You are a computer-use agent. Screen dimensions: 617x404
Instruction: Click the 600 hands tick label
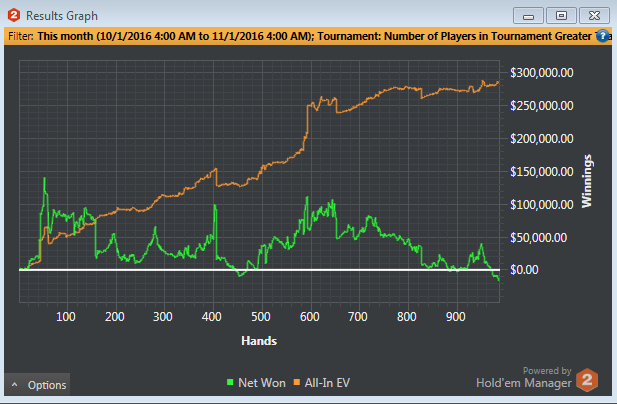click(x=310, y=317)
